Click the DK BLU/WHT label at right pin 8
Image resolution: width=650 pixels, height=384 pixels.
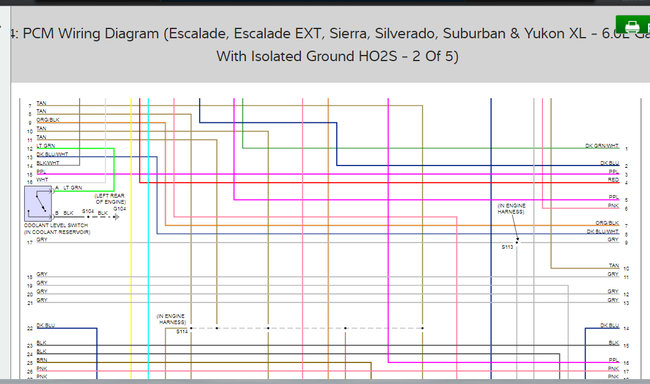click(603, 231)
